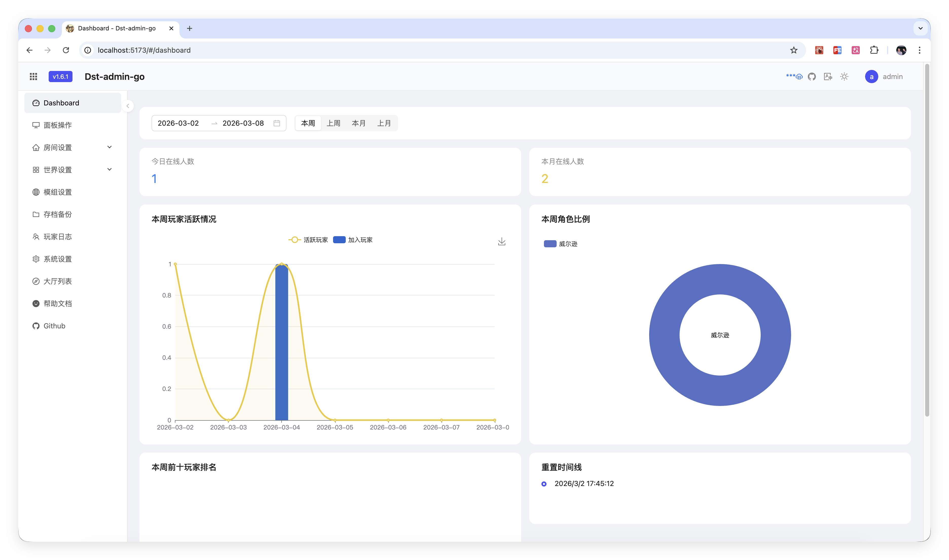
Task: Click the address bar URL localhost:5173
Action: pyautogui.click(x=144, y=50)
